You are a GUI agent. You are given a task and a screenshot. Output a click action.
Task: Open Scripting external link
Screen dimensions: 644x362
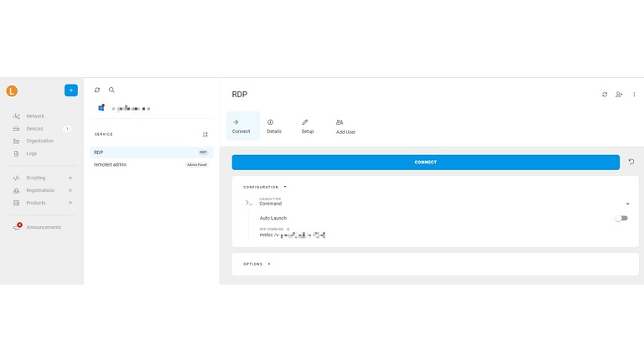41,178
